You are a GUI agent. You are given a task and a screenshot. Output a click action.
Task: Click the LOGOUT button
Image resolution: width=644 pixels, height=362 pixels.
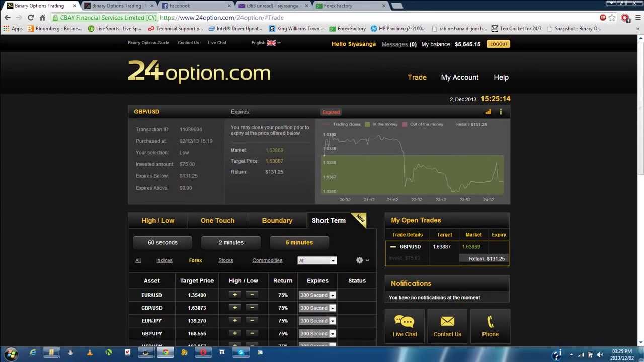[x=499, y=44]
